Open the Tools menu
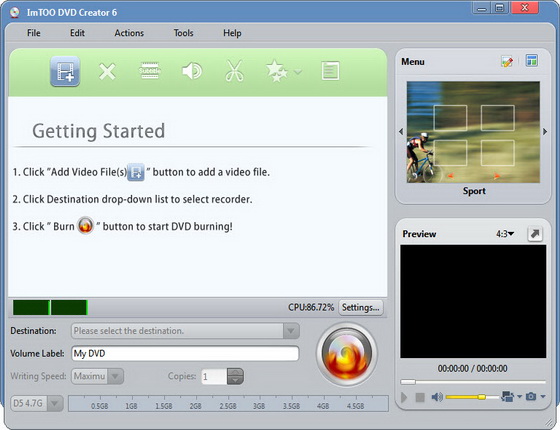 [x=184, y=33]
